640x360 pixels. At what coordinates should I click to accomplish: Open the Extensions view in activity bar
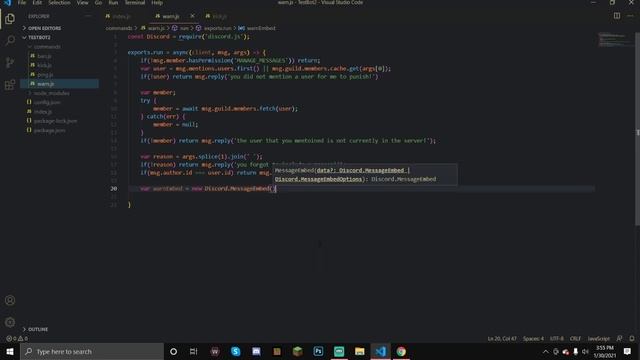(x=10, y=84)
